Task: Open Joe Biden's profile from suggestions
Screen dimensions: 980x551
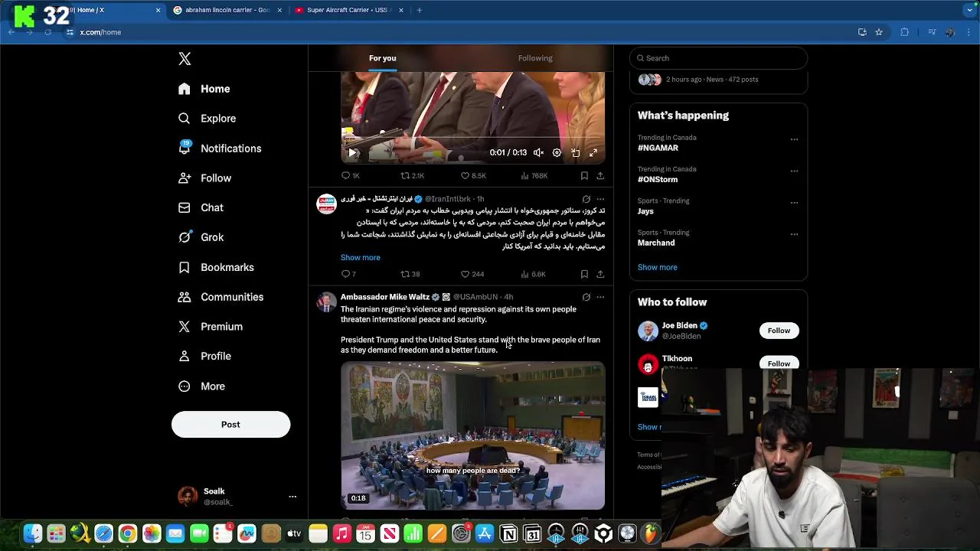Action: tap(680, 326)
